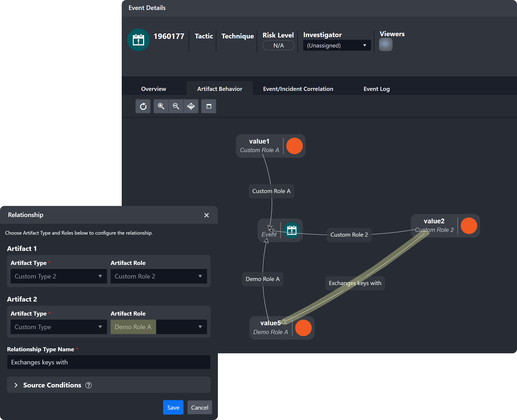Switch to the Overview tab
Screen dimensions: 517x420
[154, 89]
